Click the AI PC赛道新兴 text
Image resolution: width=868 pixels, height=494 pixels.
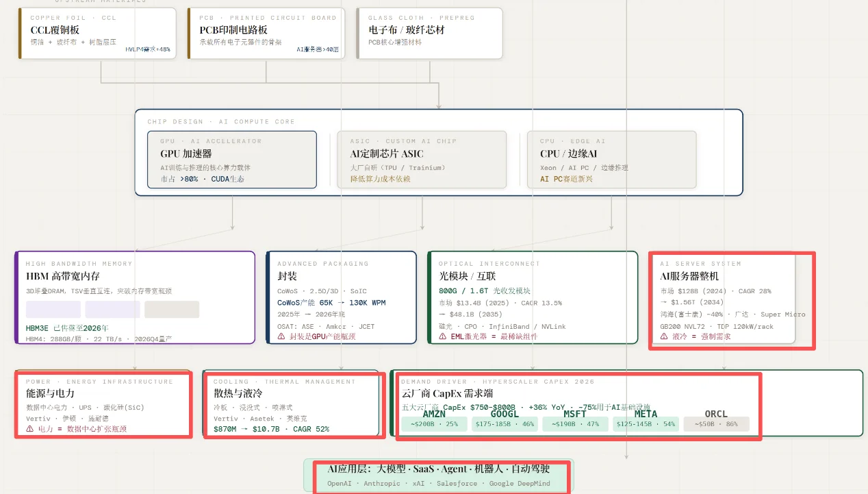click(x=566, y=179)
